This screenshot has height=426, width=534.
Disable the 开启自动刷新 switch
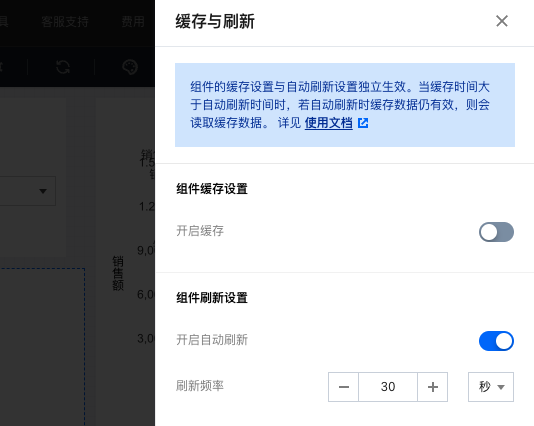pyautogui.click(x=496, y=341)
